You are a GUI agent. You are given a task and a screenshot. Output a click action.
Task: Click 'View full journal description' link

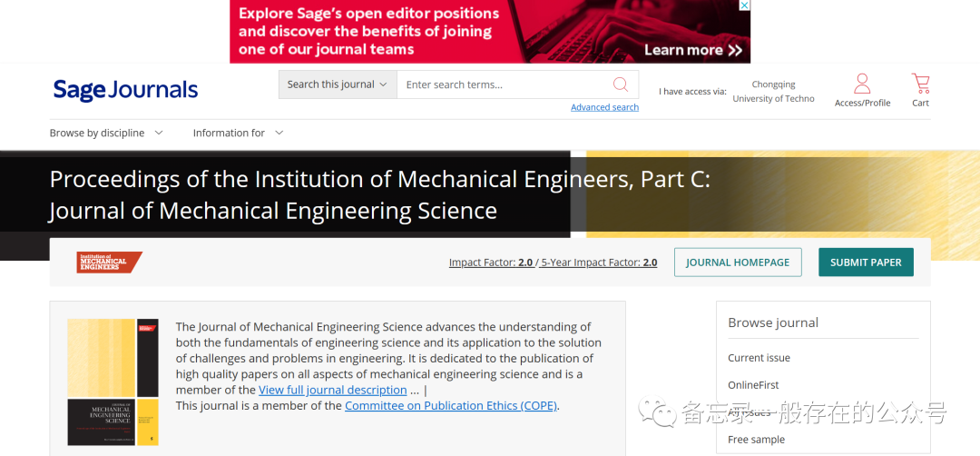(332, 390)
